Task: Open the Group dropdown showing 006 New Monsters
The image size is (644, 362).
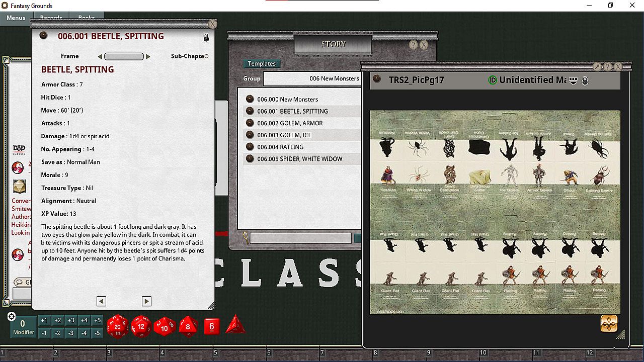Action: [x=313, y=78]
